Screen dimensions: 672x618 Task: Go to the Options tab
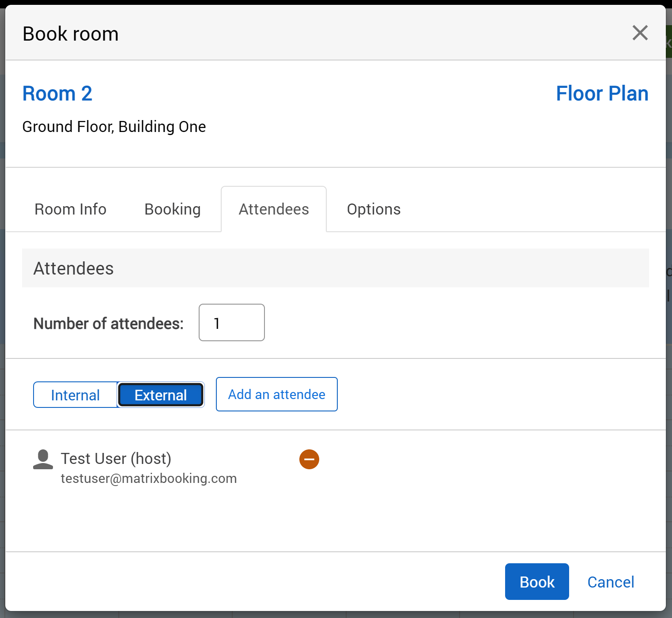374,209
